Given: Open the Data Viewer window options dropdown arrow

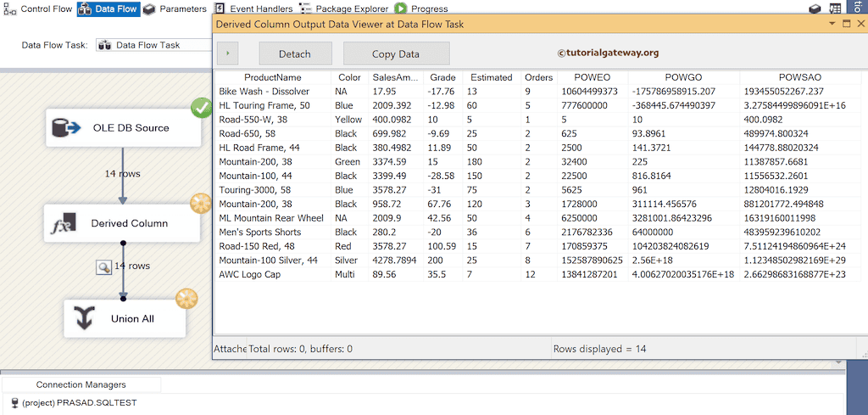Looking at the screenshot, I should pos(832,24).
